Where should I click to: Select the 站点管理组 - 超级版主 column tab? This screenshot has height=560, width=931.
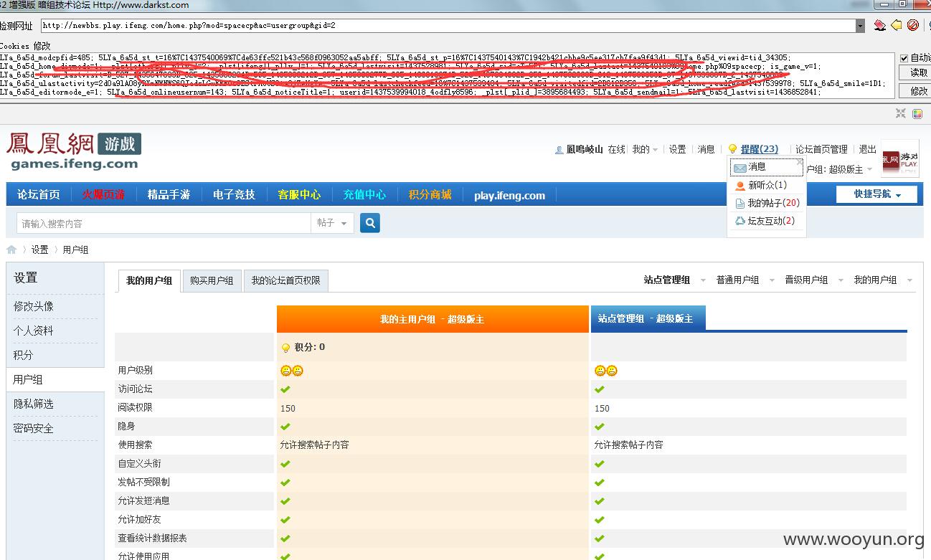point(648,318)
